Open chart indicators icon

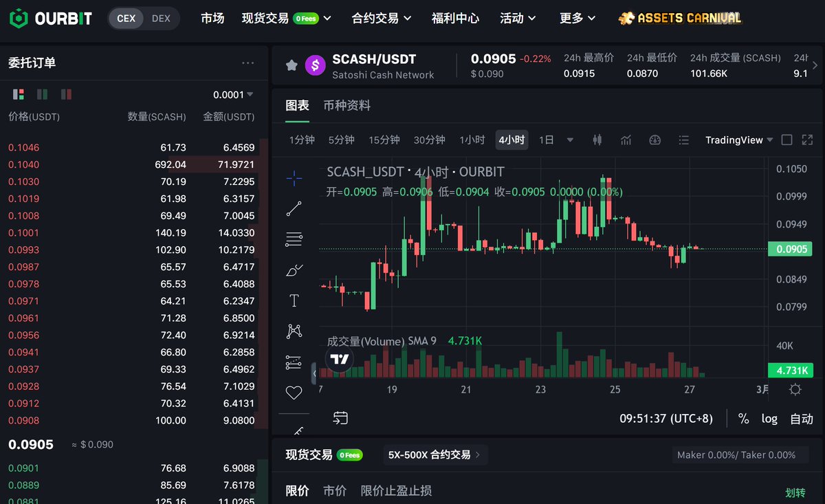point(626,140)
